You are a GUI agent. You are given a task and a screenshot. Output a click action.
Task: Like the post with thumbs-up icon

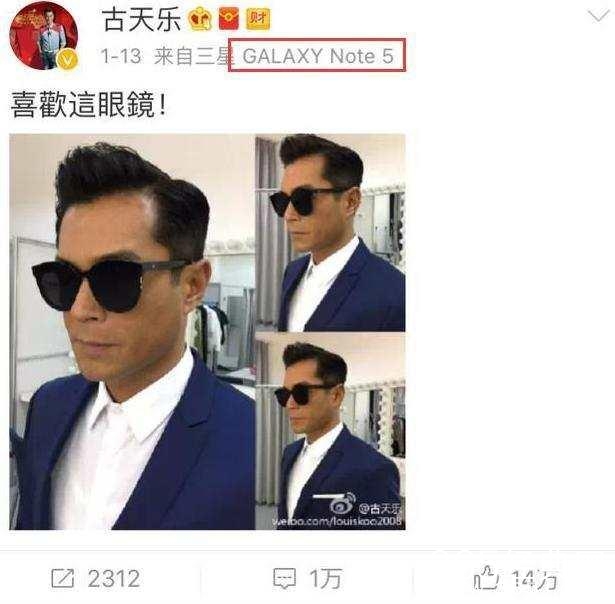pos(486,578)
